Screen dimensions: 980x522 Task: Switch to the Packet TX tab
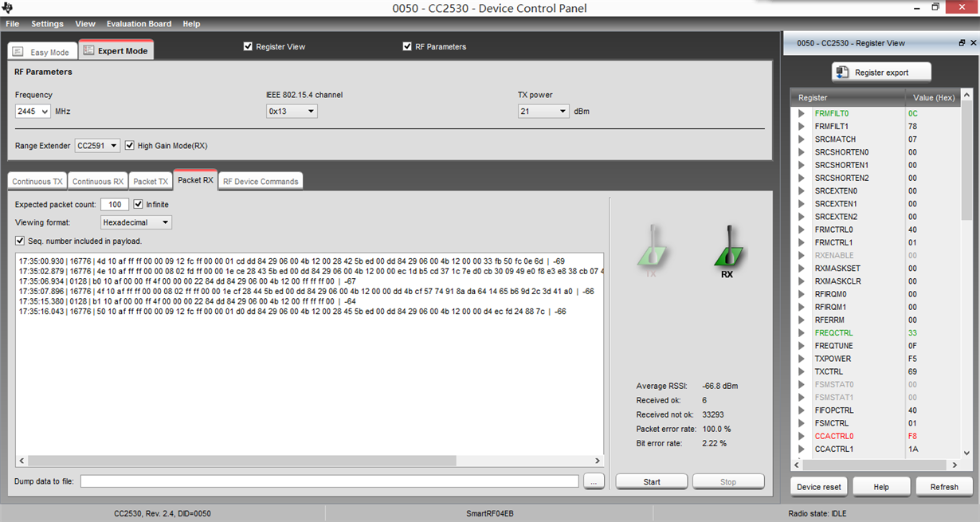pos(151,181)
